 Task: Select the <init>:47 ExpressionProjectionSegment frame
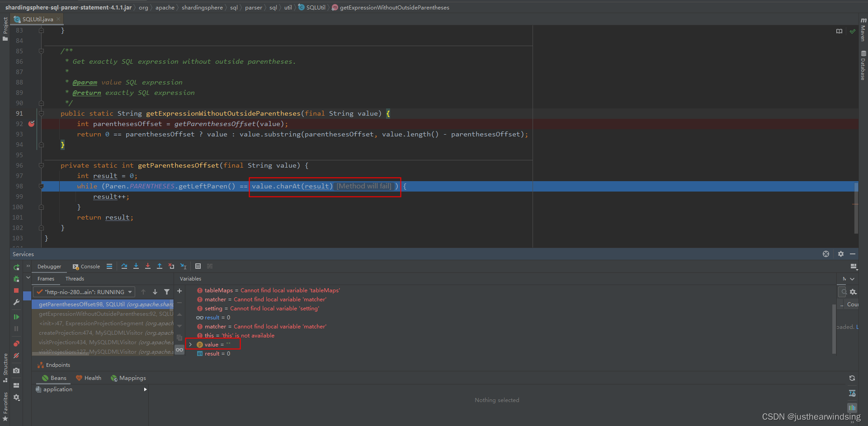click(x=103, y=323)
